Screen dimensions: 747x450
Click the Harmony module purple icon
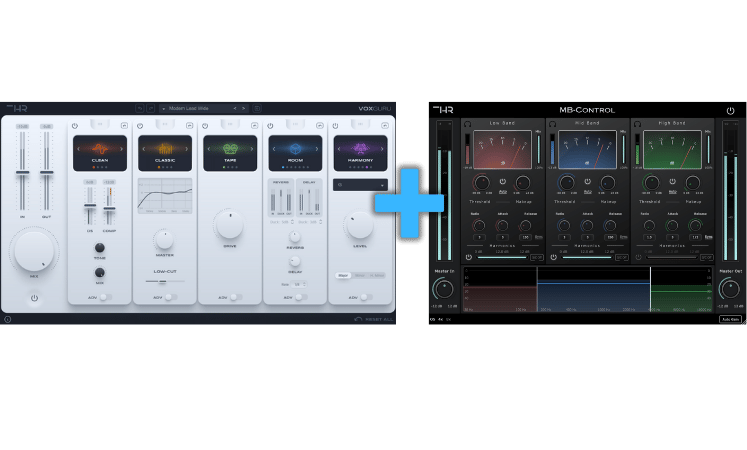361,149
